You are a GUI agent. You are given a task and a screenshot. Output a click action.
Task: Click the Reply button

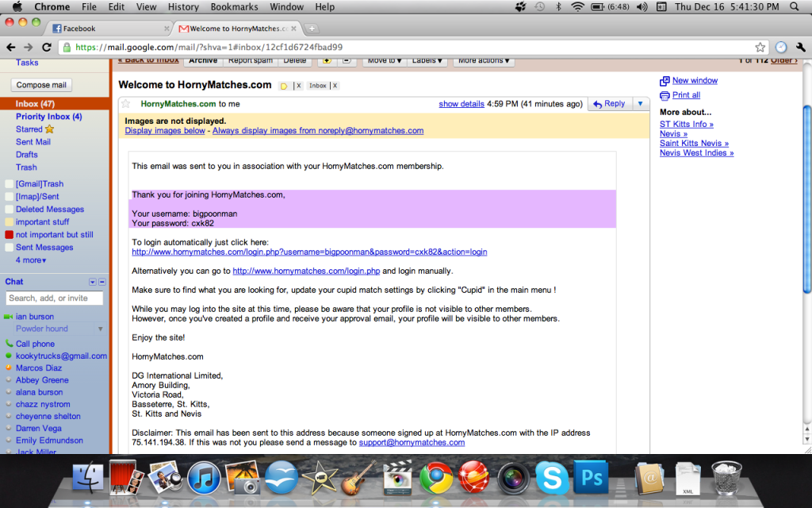tap(609, 104)
